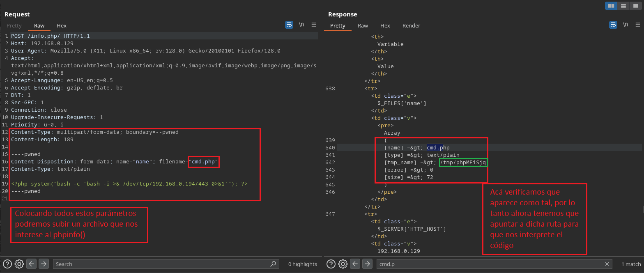
Task: Click the $_SERVER['HTTP_HOST'] entry in response
Action: coord(412,229)
